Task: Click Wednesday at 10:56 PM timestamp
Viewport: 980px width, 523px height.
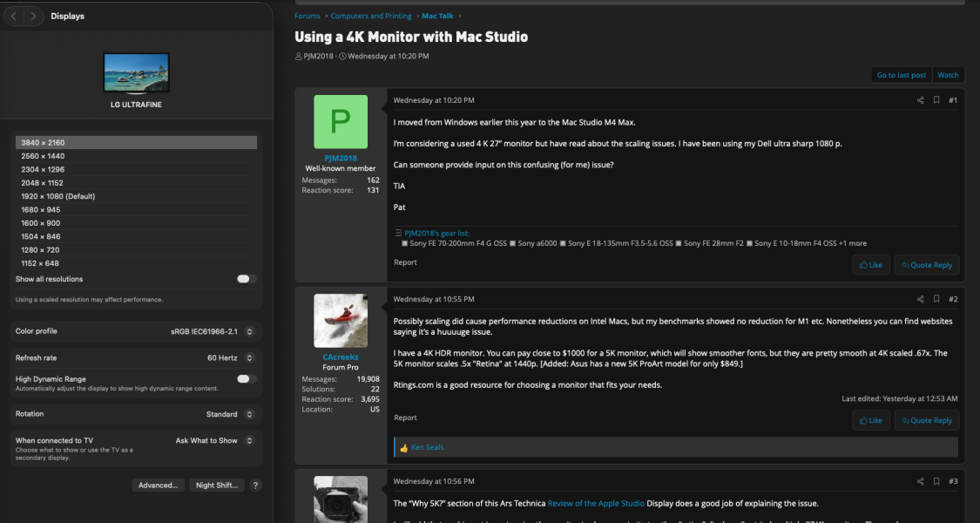Action: pos(434,482)
